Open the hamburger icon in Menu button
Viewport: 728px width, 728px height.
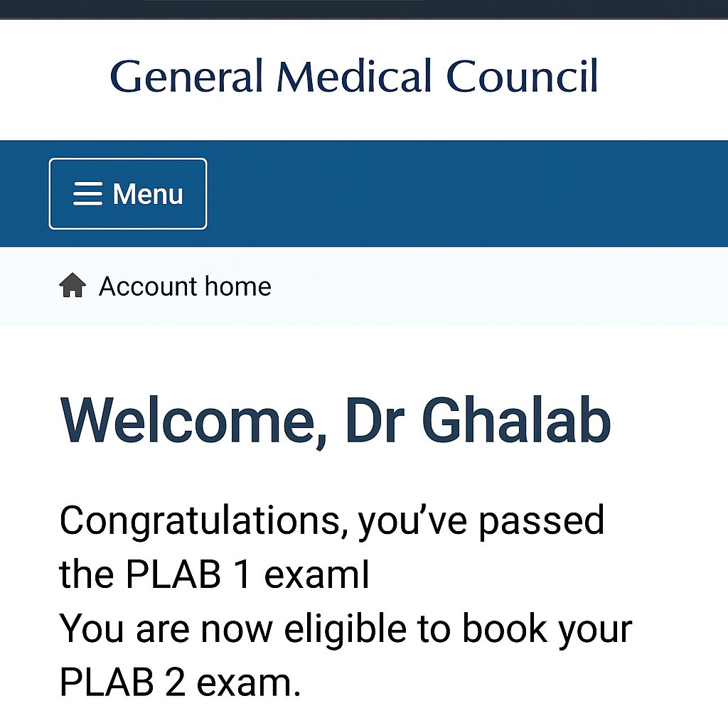87,193
